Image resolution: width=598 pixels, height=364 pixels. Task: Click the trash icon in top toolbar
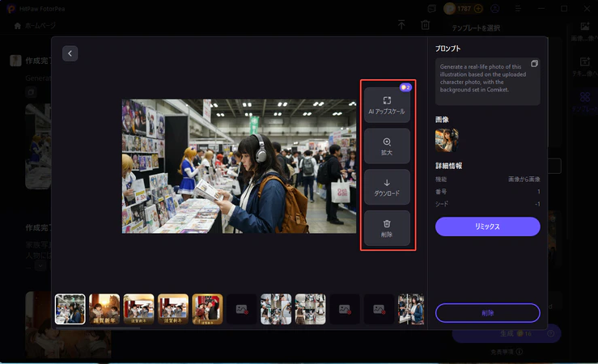(x=426, y=25)
